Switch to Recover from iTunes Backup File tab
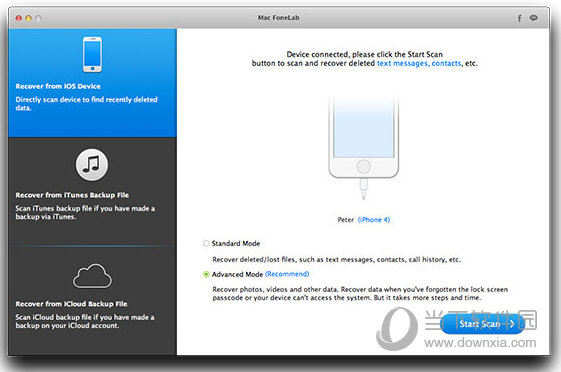 point(93,192)
